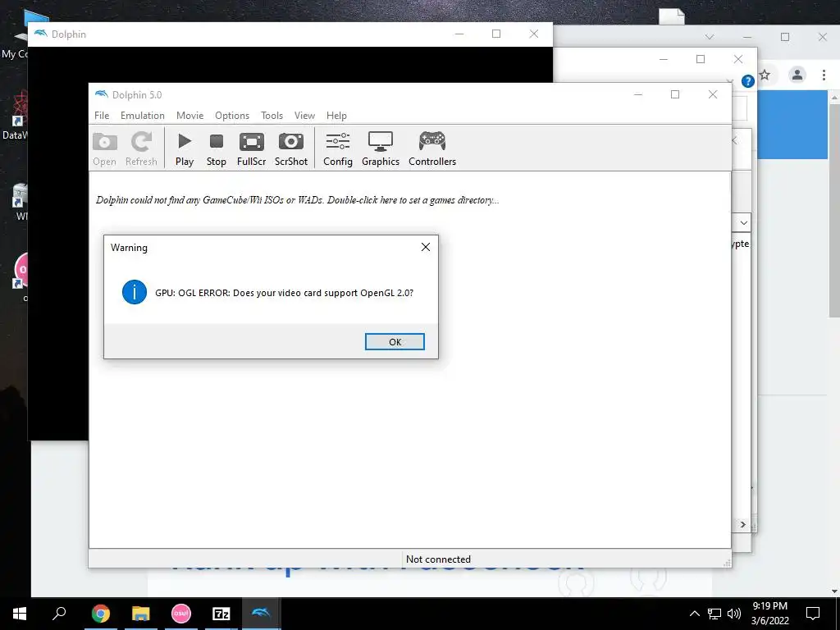Image resolution: width=840 pixels, height=630 pixels.
Task: Click the blue help question mark icon
Action: tap(748, 81)
